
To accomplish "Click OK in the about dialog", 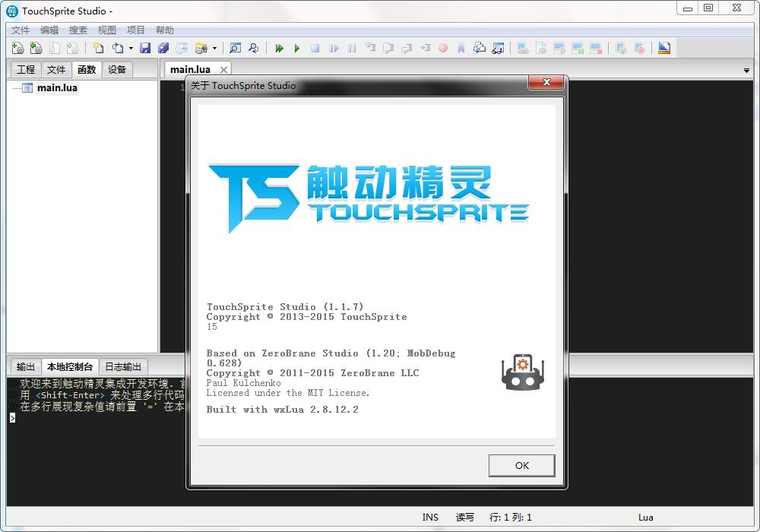I will click(x=521, y=466).
